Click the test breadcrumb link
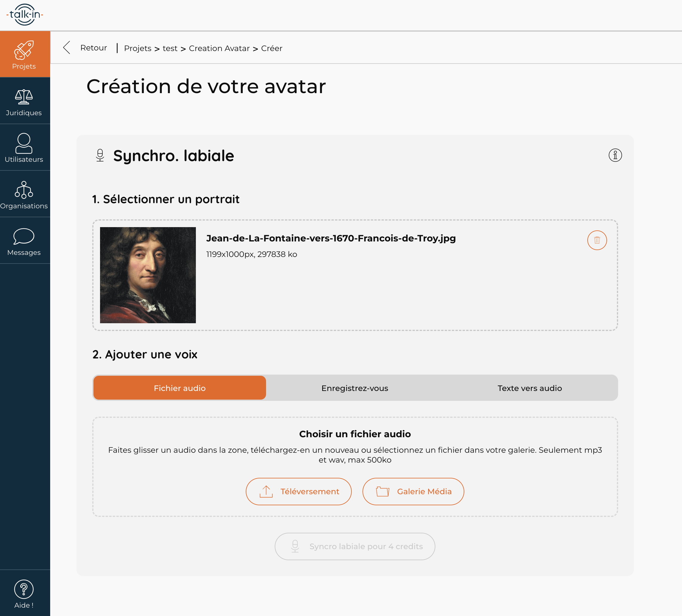Viewport: 682px width, 616px height. (170, 48)
